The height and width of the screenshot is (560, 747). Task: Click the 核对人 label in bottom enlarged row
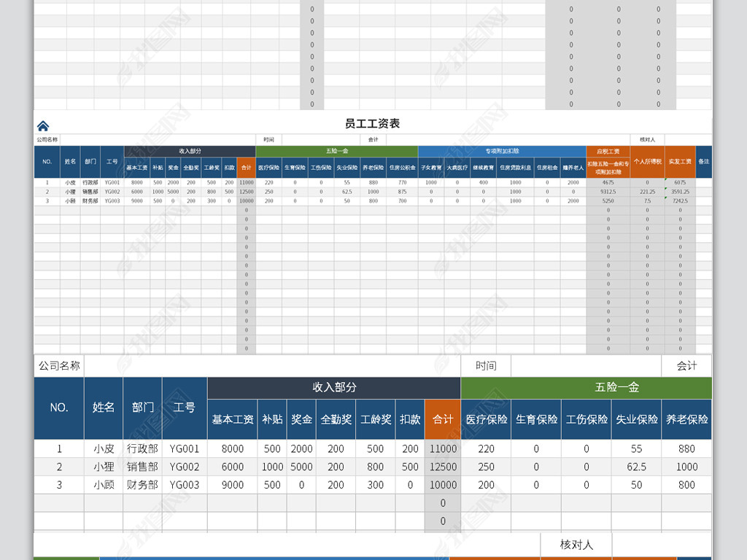point(576,545)
